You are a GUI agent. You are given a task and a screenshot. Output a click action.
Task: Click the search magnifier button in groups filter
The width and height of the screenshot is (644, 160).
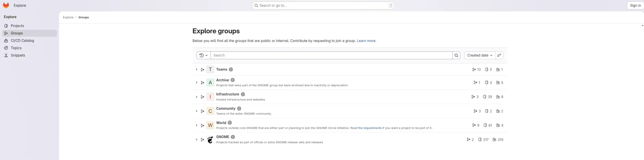pyautogui.click(x=456, y=55)
